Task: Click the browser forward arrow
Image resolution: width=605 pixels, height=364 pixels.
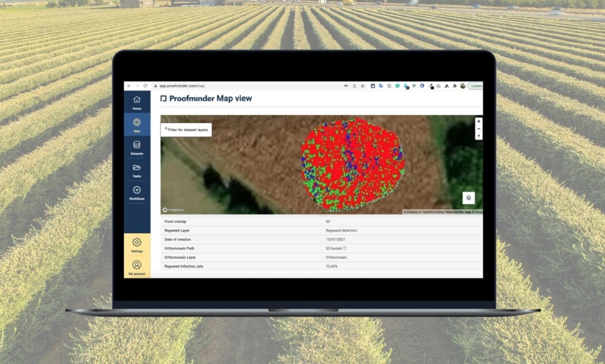Action: click(x=137, y=86)
